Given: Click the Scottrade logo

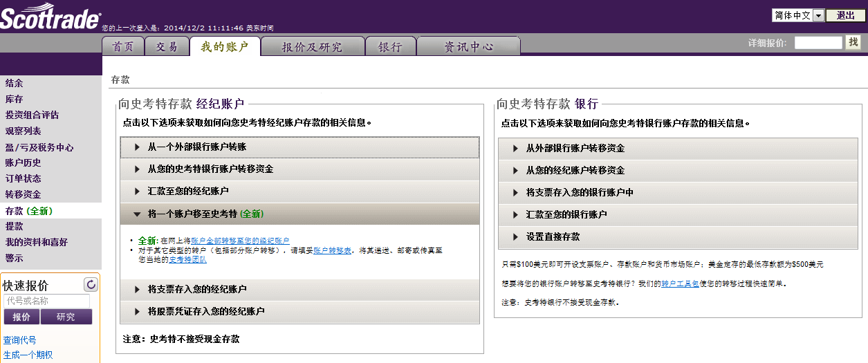Looking at the screenshot, I should [x=50, y=19].
